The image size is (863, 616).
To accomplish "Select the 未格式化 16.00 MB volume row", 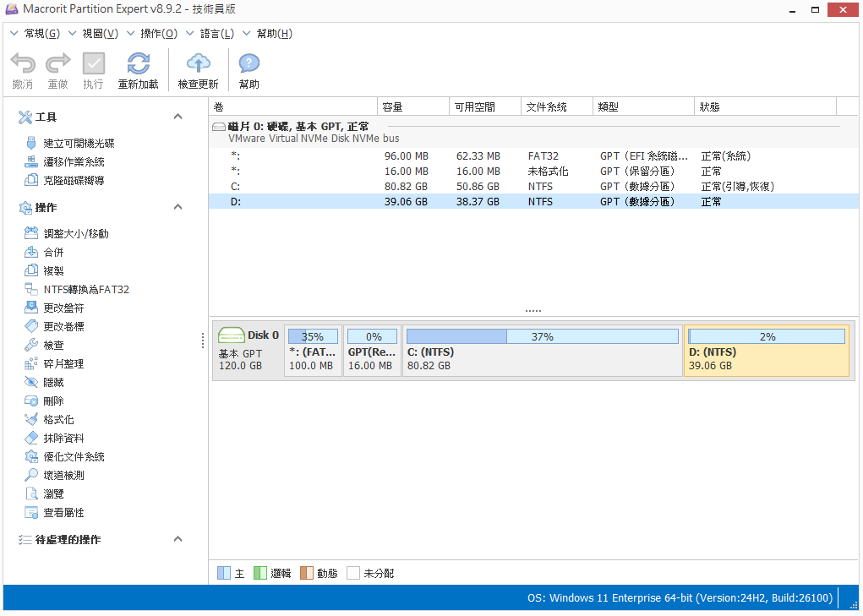I will pyautogui.click(x=533, y=172).
